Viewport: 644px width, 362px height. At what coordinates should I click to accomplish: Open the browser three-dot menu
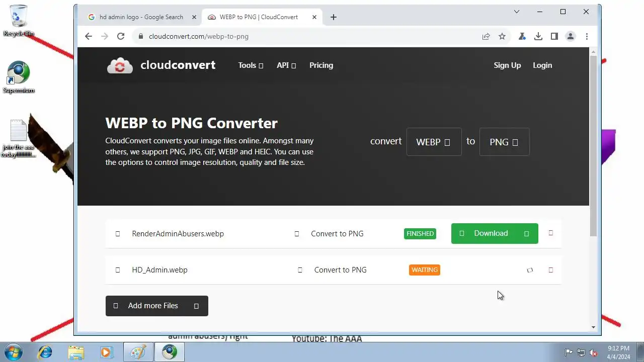587,36
